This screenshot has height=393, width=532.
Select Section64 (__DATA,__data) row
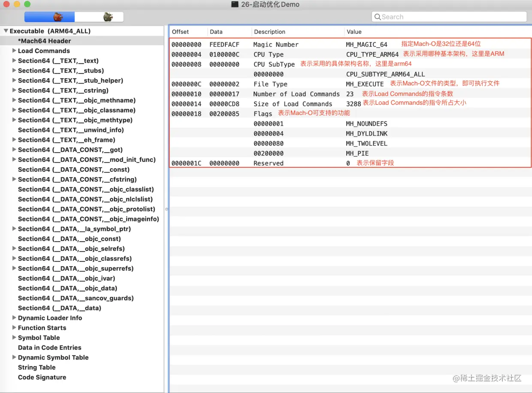[x=82, y=307]
